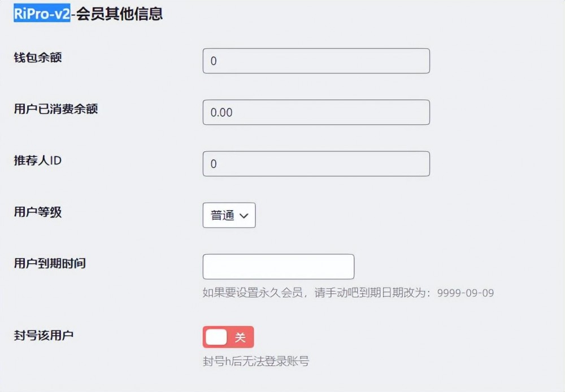Image resolution: width=565 pixels, height=392 pixels.
Task: Focus the 推荐人ID referrer field
Action: [316, 163]
